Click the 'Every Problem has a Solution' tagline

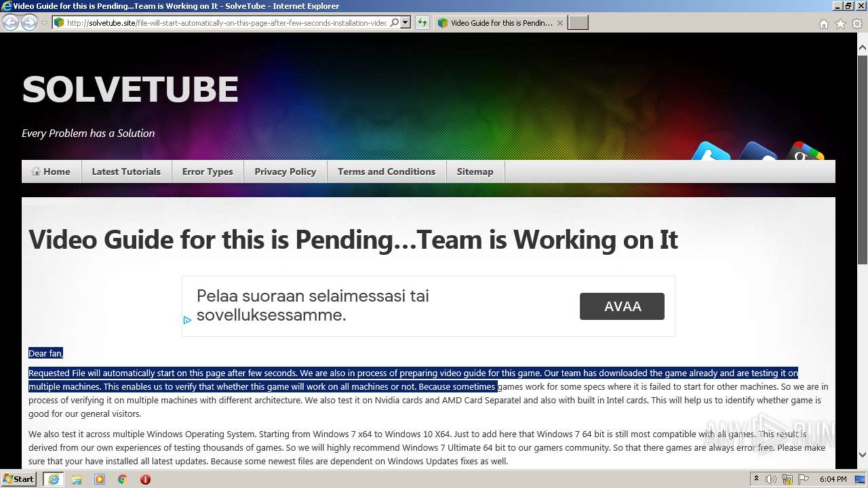click(x=88, y=134)
